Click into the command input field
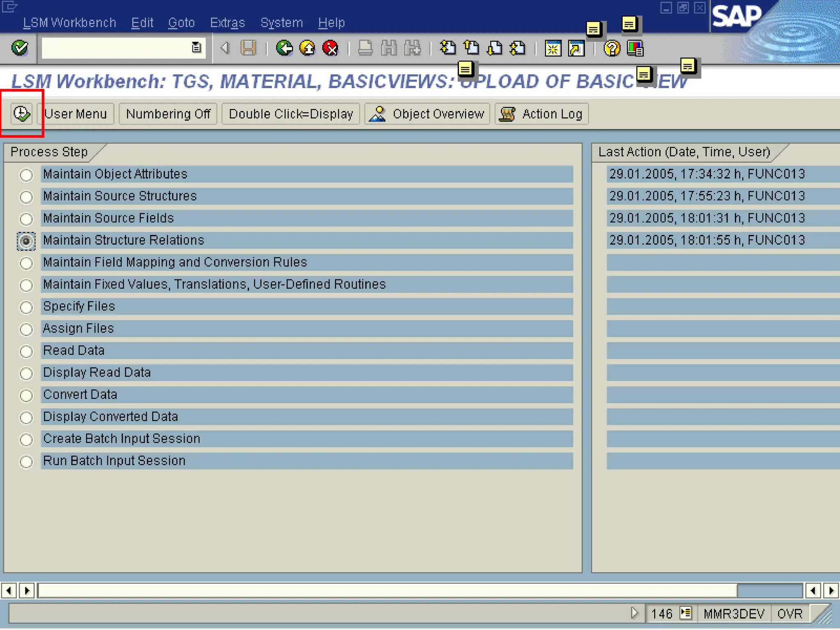Screen dimensions: 840x630 coord(116,48)
